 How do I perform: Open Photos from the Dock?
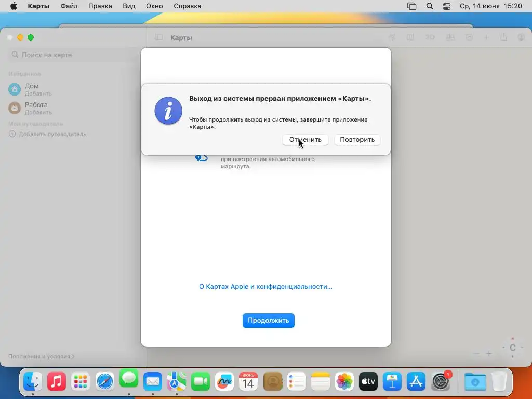344,381
